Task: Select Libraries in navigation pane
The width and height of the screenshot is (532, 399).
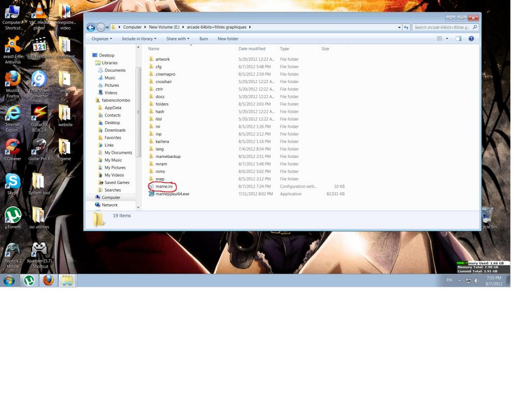Action: [110, 63]
